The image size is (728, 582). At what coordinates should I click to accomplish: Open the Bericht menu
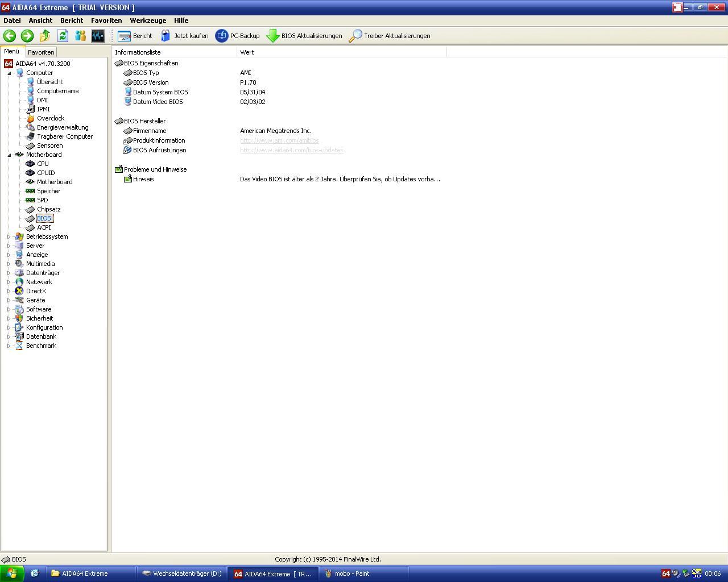[72, 20]
